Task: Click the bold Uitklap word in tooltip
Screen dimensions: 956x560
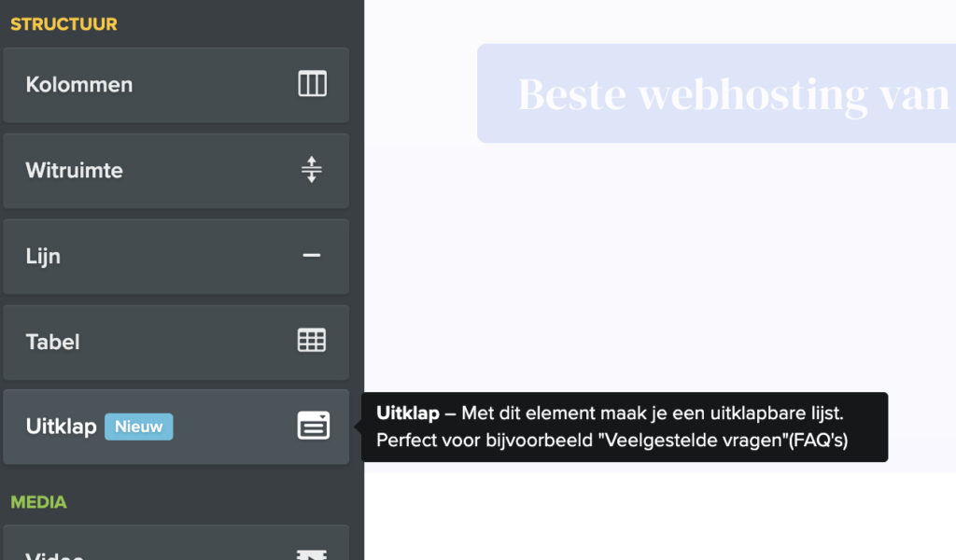Action: [x=407, y=413]
